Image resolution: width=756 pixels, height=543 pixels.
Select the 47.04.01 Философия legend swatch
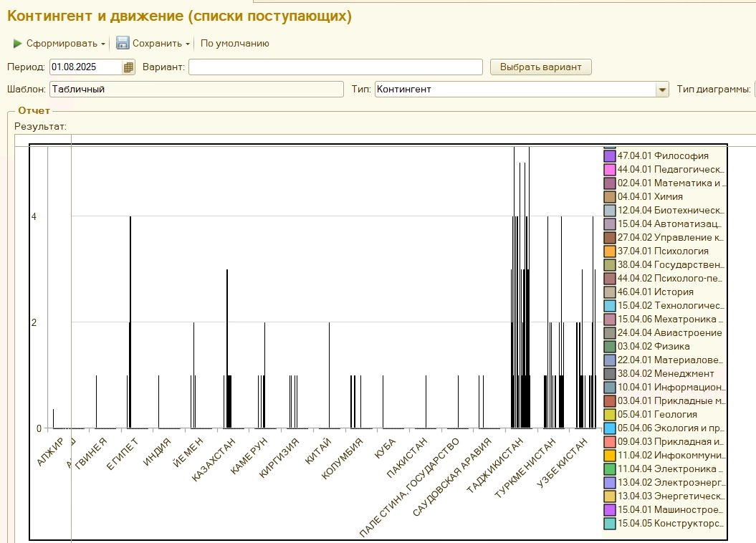[x=610, y=155]
